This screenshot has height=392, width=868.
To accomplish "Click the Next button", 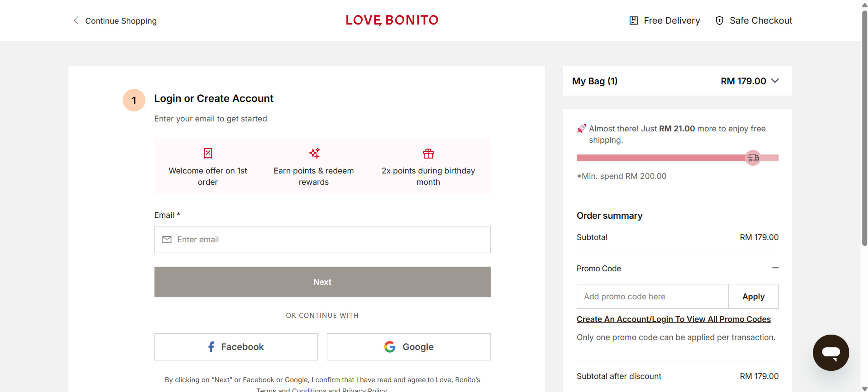I will coord(322,282).
